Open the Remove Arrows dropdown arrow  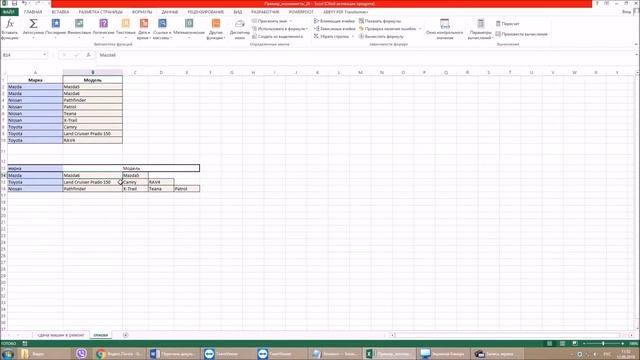click(353, 36)
